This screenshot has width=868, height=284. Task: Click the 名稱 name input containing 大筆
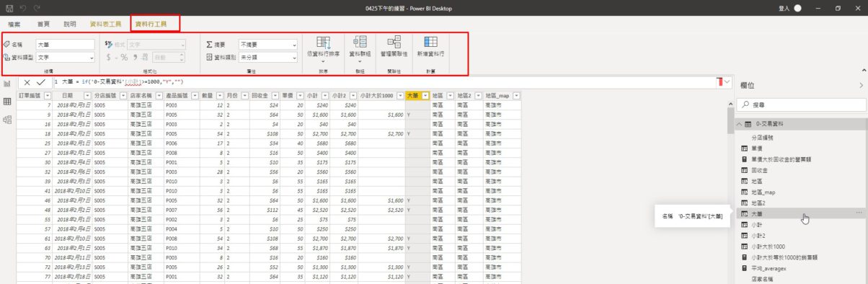(66, 44)
